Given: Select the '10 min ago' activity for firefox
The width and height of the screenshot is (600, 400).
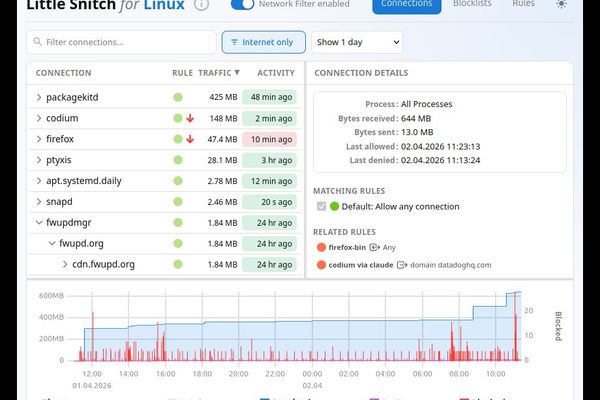Looking at the screenshot, I should [269, 139].
